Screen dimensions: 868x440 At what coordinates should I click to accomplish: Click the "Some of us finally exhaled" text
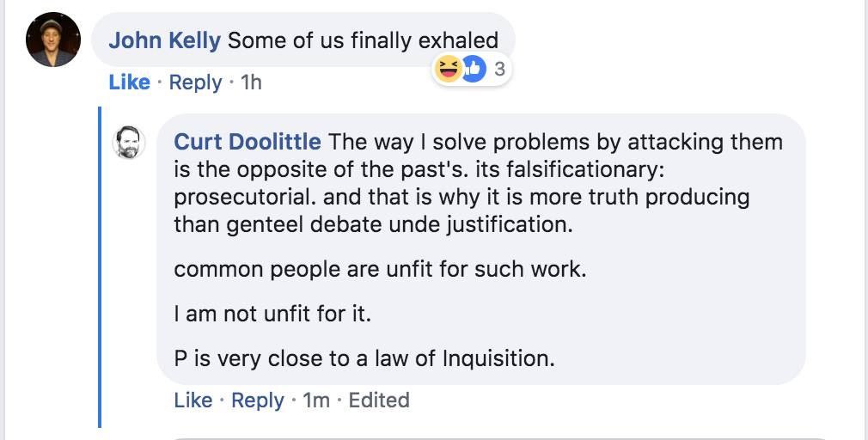click(x=363, y=40)
